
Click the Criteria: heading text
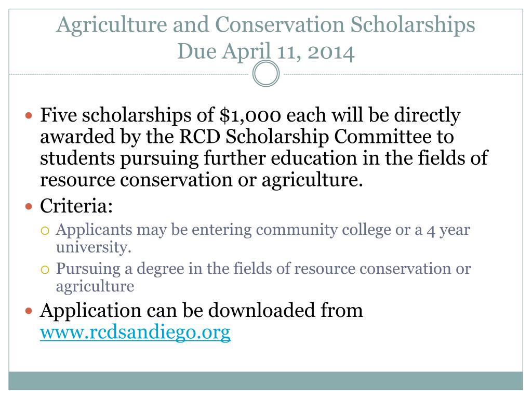point(76,206)
